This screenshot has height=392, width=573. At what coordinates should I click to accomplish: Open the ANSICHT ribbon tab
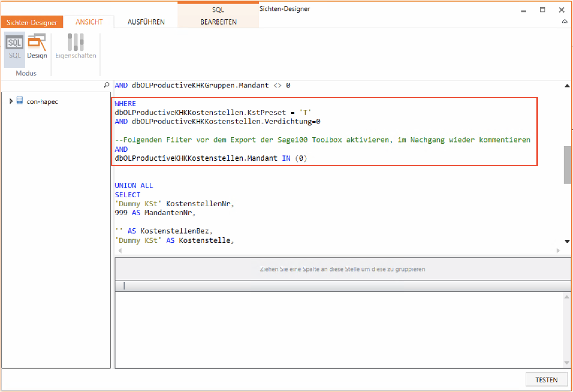[89, 22]
